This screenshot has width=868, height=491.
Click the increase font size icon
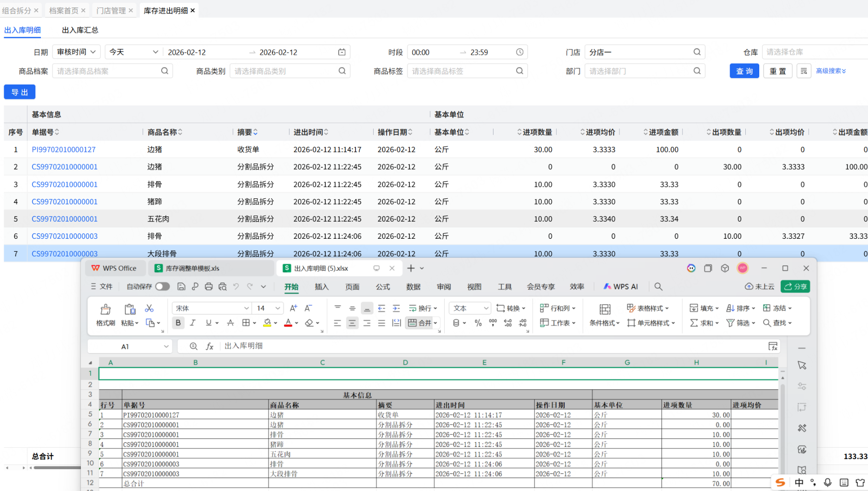[293, 308]
